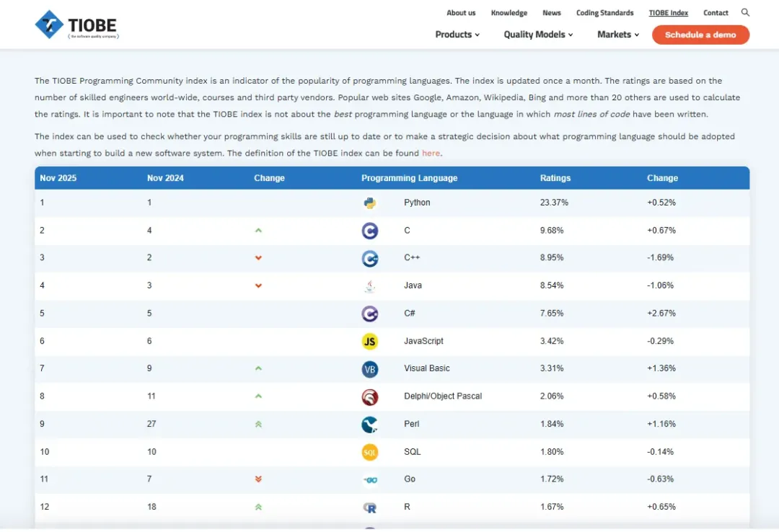Click the +1.36% change value

(661, 368)
